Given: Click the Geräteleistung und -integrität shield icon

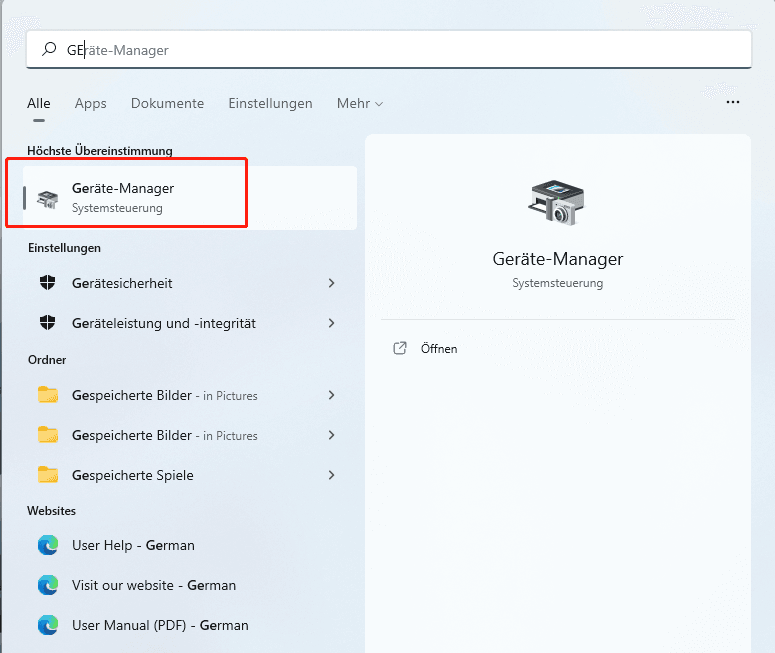Looking at the screenshot, I should click(47, 323).
